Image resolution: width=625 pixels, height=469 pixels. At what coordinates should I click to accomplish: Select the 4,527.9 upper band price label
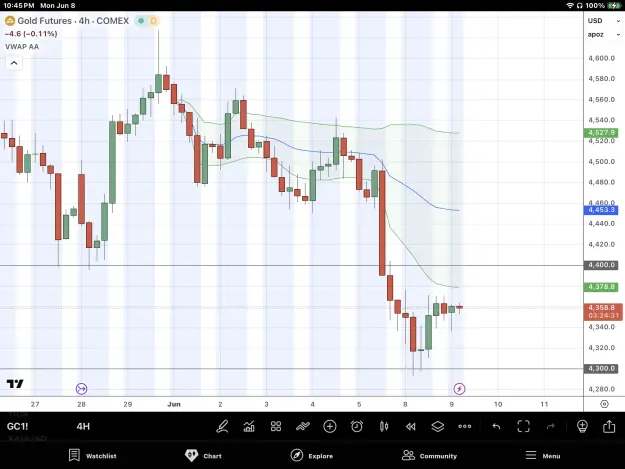coord(601,132)
